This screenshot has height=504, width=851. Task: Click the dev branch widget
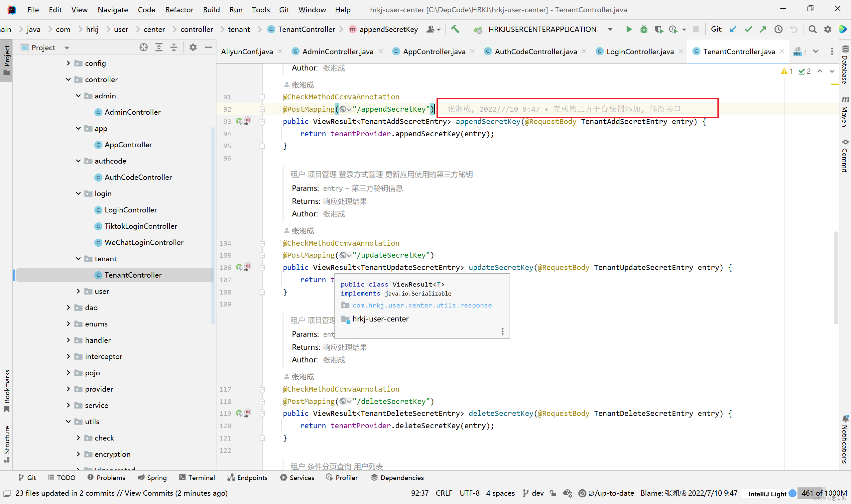pyautogui.click(x=534, y=493)
